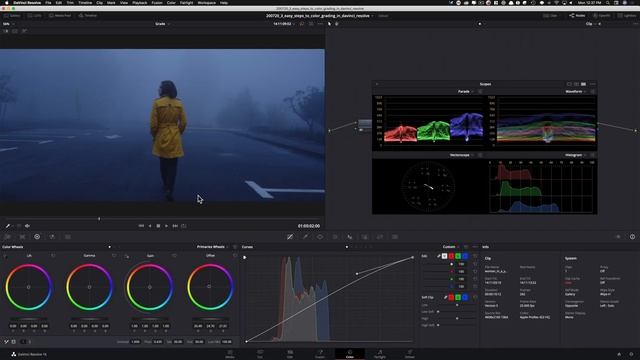Open the RGB Mixer palette
The image size is (640, 360).
pos(52,237)
